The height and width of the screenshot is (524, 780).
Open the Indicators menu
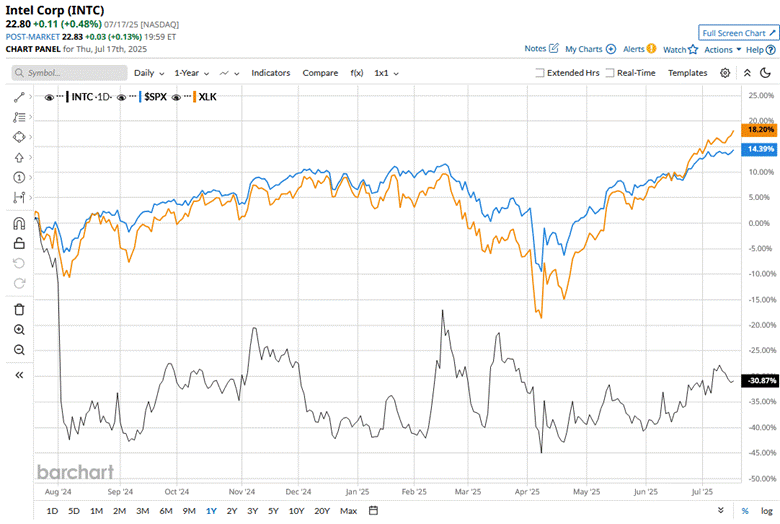271,73
